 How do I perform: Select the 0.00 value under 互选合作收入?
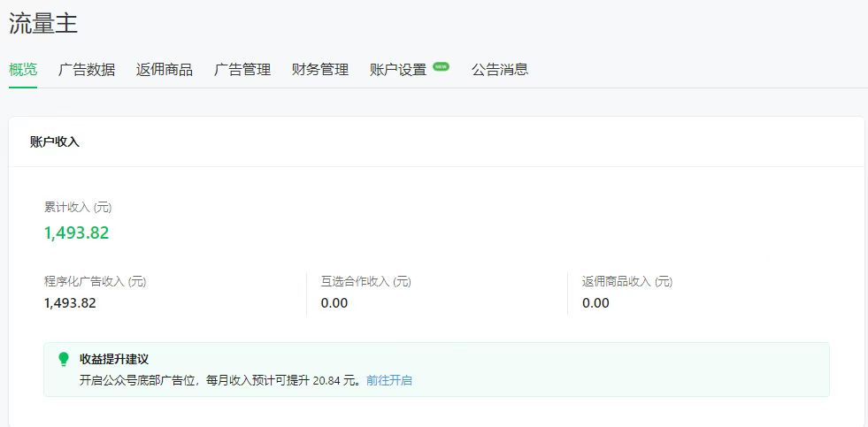(334, 303)
